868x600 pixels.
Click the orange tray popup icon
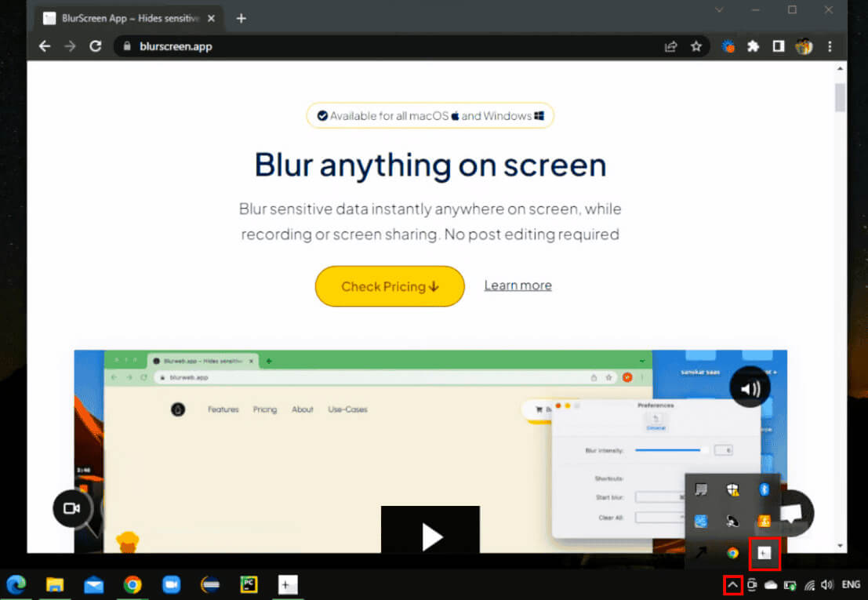tap(764, 522)
